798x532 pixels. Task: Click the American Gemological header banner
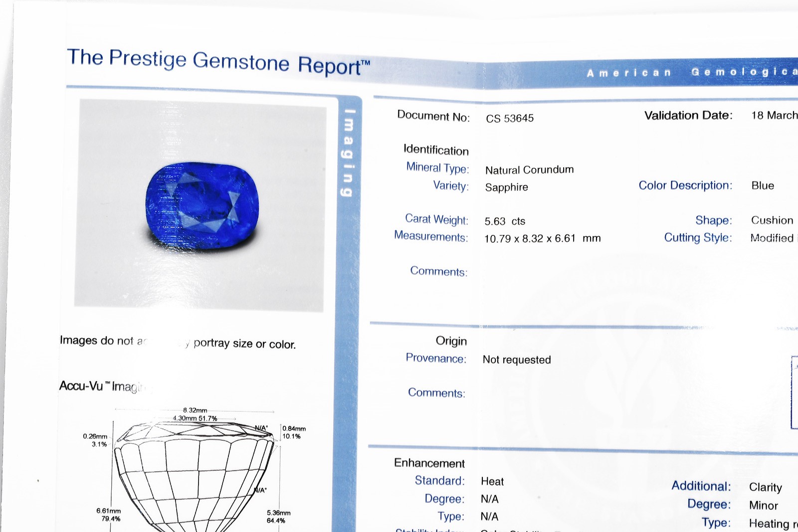[691, 73]
